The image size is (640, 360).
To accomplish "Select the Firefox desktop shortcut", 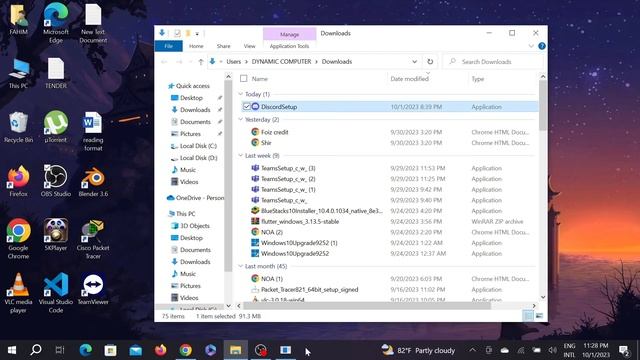I will tap(18, 181).
